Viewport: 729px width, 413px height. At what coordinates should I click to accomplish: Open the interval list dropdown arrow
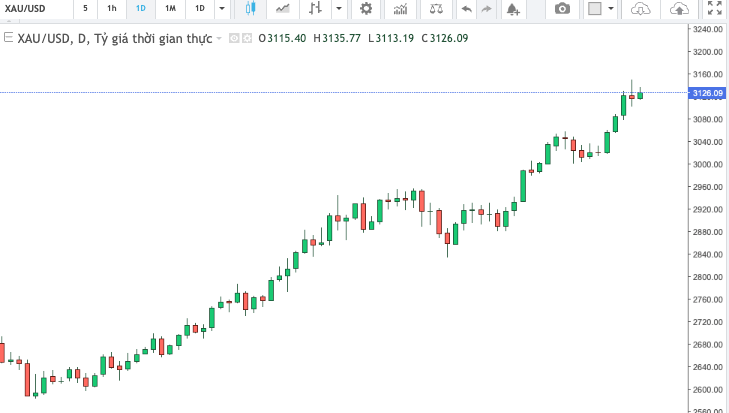[222, 8]
